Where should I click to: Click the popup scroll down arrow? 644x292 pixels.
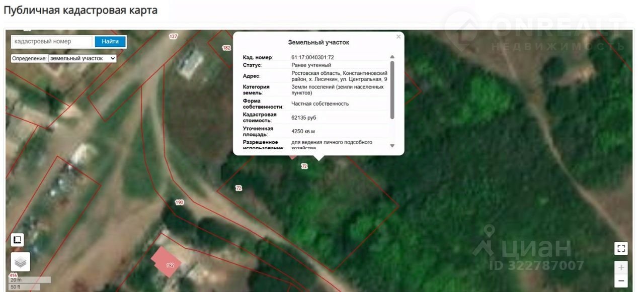392,146
